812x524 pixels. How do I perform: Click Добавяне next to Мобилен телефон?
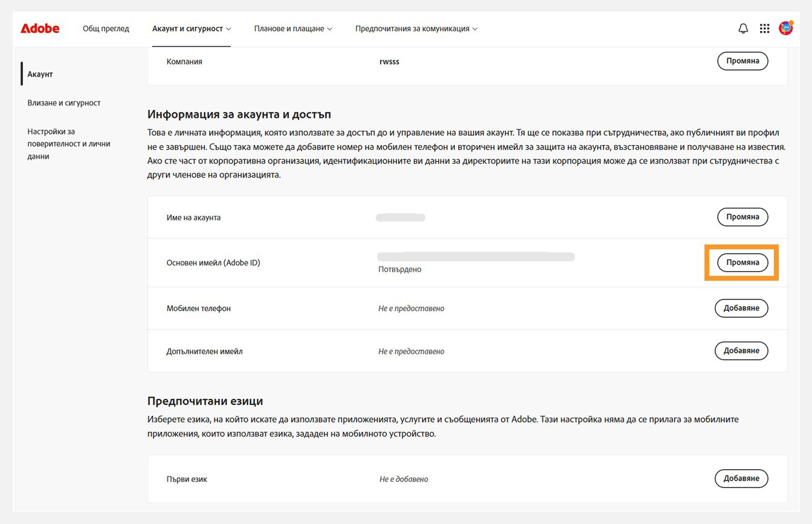pos(741,308)
